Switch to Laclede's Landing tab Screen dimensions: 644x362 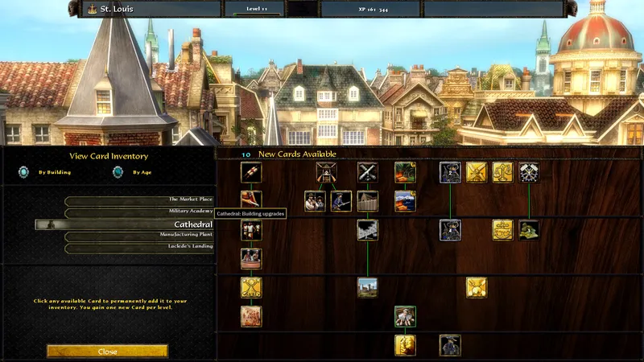pos(139,246)
